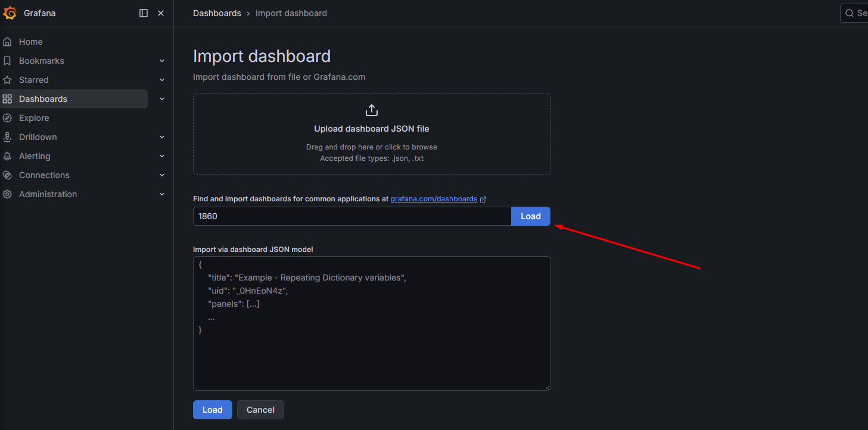Expand the Administration section chevron
This screenshot has height=430, width=868.
tap(162, 194)
